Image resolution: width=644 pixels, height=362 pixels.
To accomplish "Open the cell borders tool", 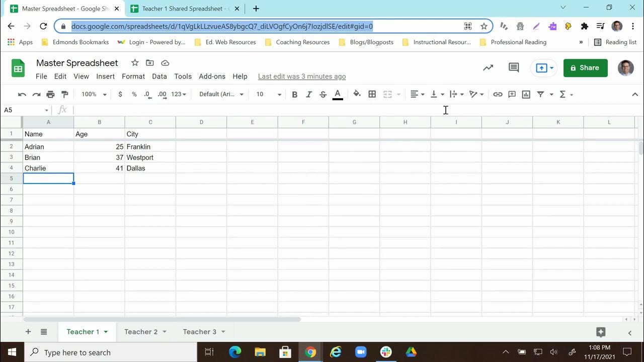I will coord(372,94).
